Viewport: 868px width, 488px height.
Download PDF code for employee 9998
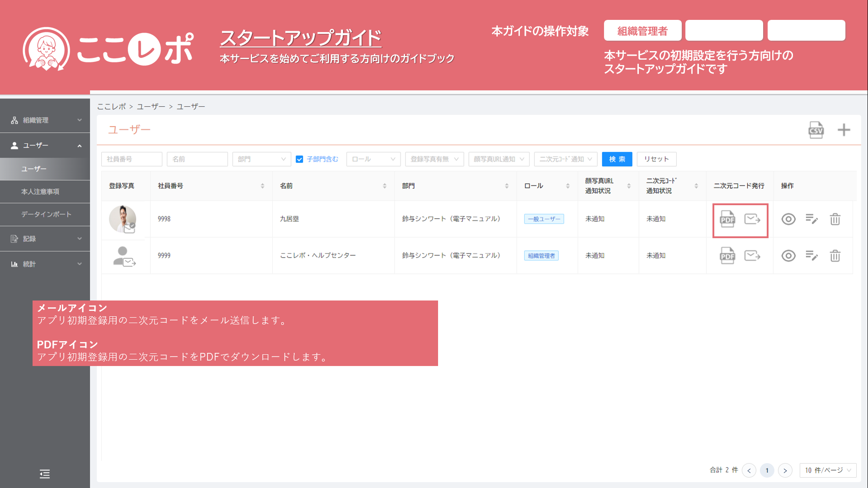727,219
